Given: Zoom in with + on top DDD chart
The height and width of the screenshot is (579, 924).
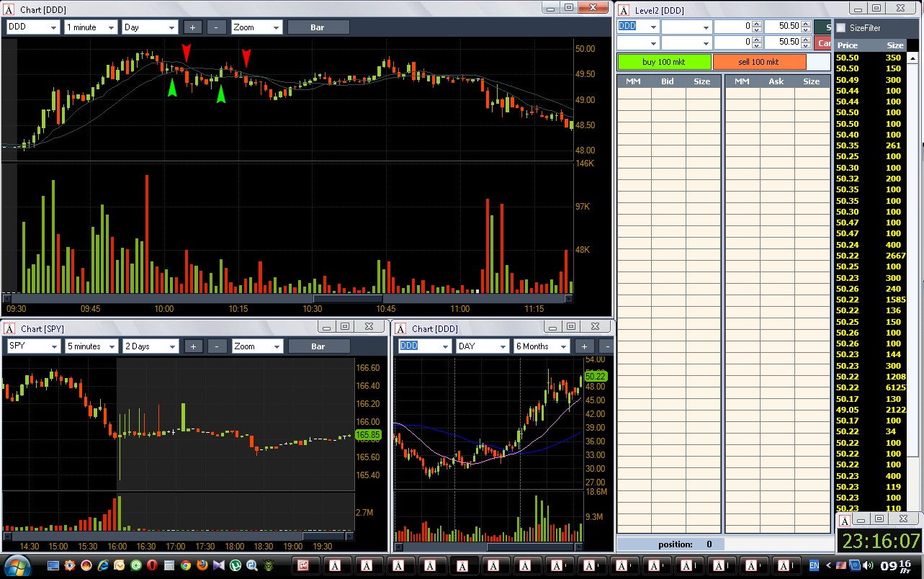Looking at the screenshot, I should point(192,27).
